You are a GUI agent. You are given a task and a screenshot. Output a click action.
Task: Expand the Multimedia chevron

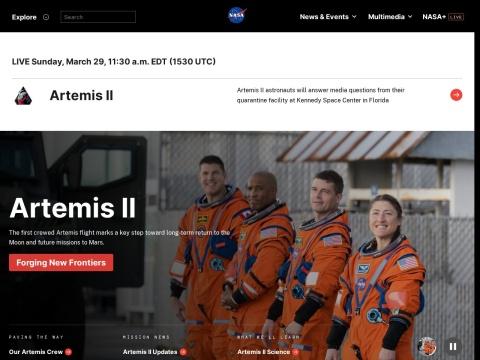[x=410, y=17]
